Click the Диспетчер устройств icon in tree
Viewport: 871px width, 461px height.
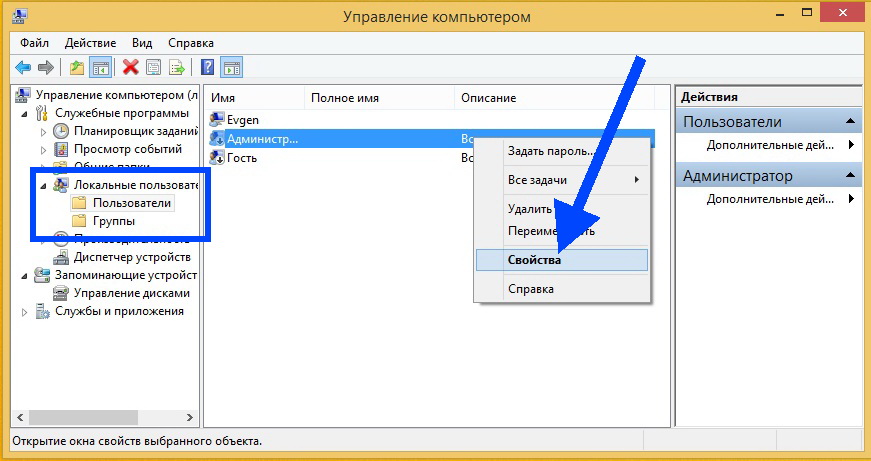61,257
